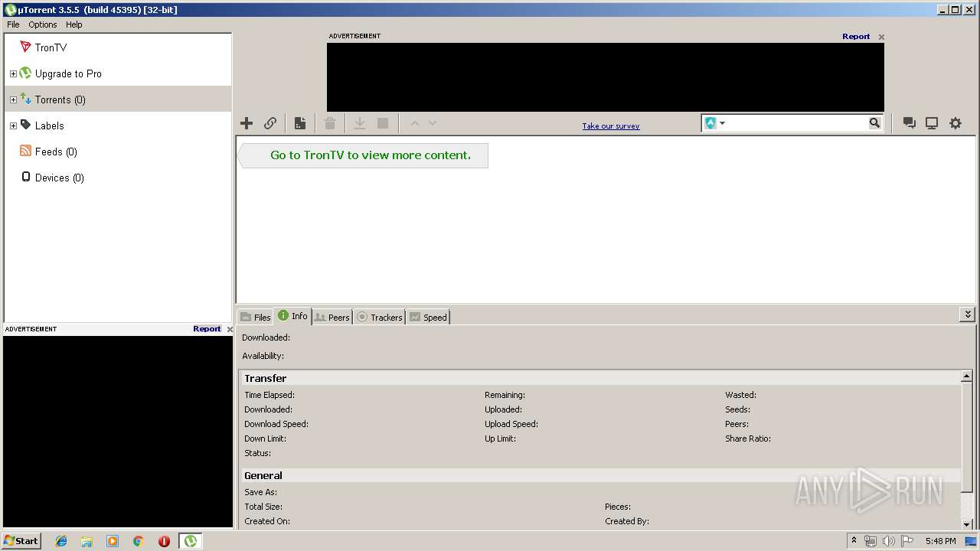Open the File menu
The image size is (980, 551).
click(13, 24)
